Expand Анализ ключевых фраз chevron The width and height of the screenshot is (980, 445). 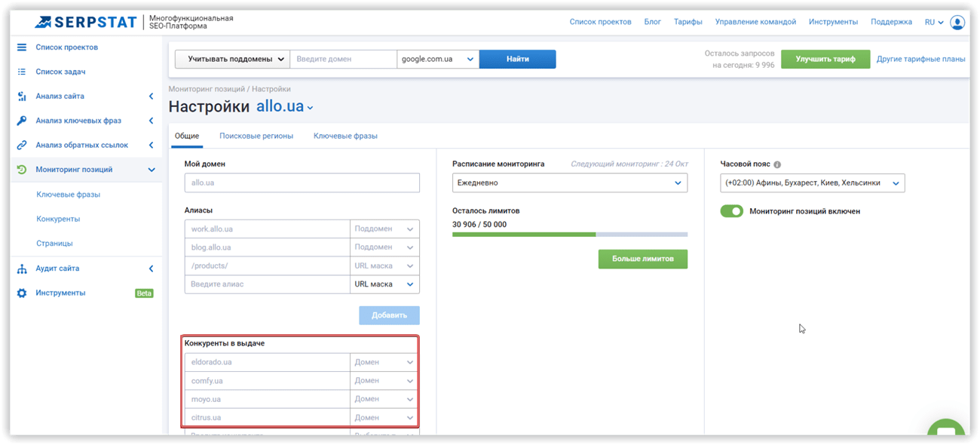152,121
